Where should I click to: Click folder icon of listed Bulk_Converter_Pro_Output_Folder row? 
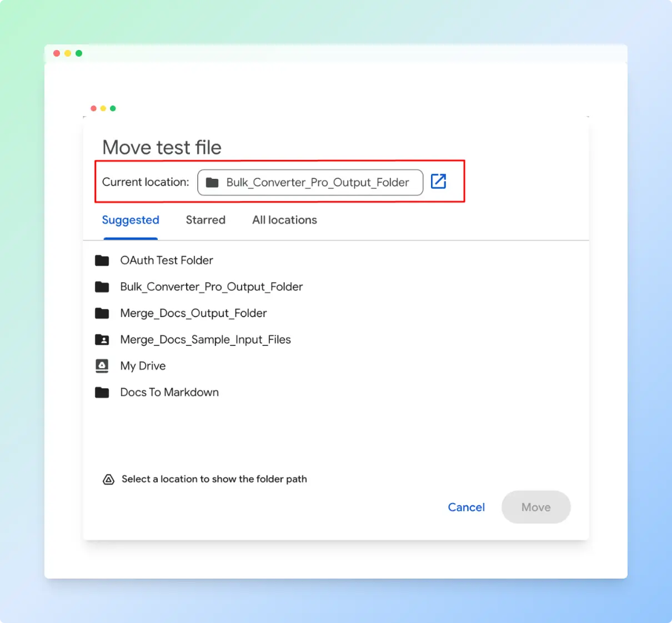click(102, 287)
